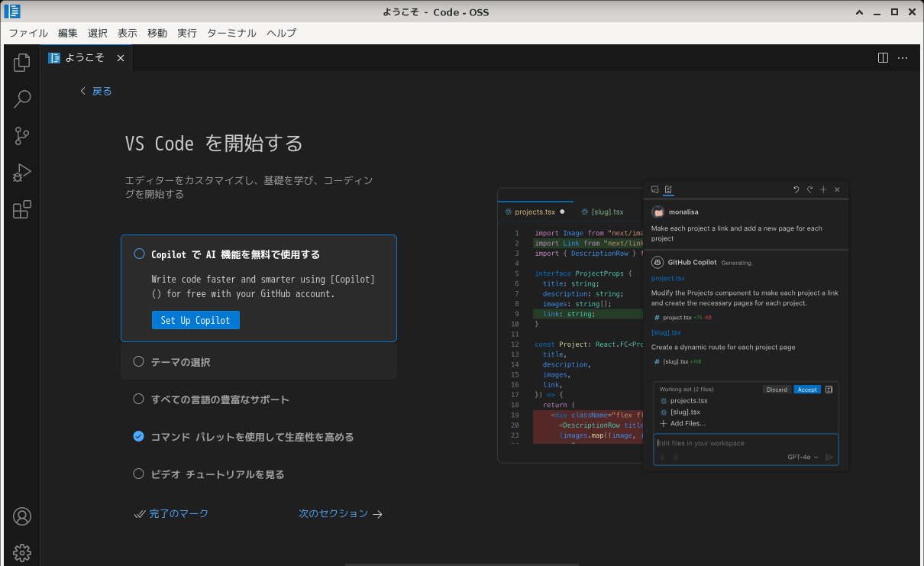Open the 表示 menu
The width and height of the screenshot is (924, 566).
tap(128, 33)
